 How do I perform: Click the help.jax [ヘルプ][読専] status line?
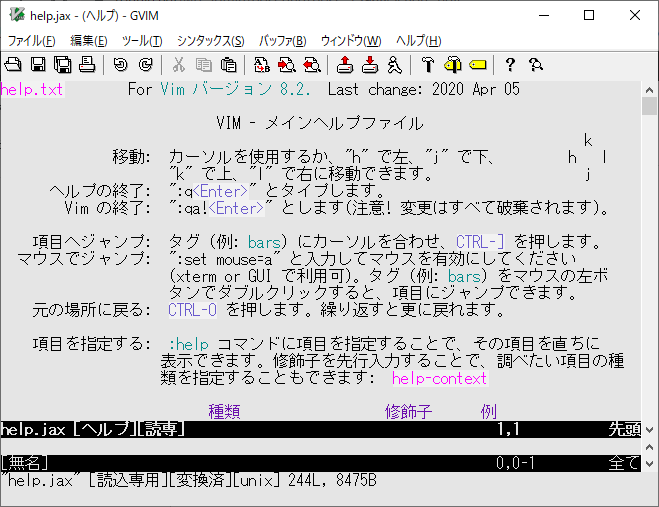pos(321,430)
